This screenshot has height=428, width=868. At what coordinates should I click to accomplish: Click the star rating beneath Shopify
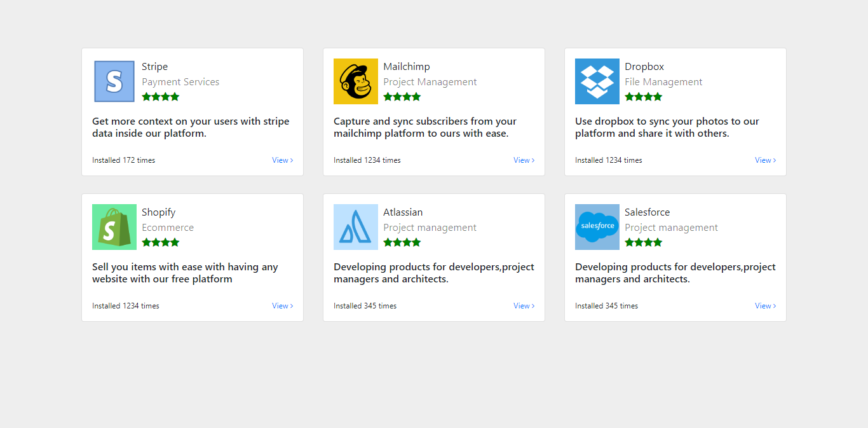click(160, 242)
